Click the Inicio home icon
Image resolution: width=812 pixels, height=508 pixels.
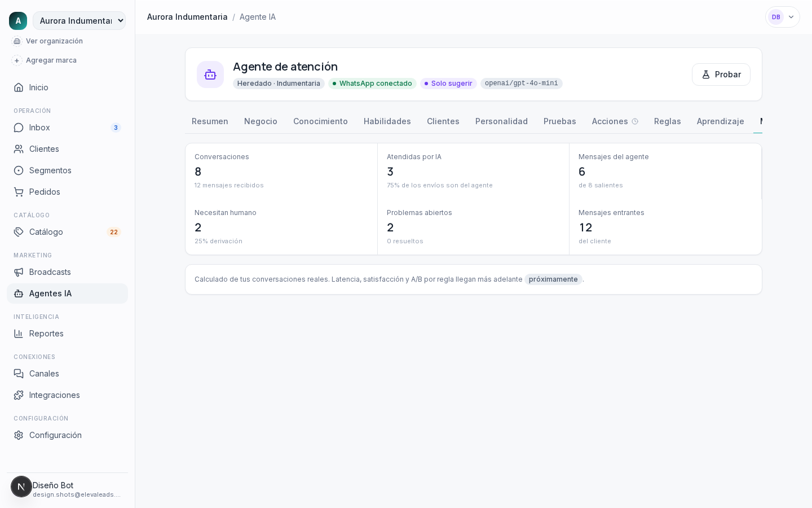[19, 87]
